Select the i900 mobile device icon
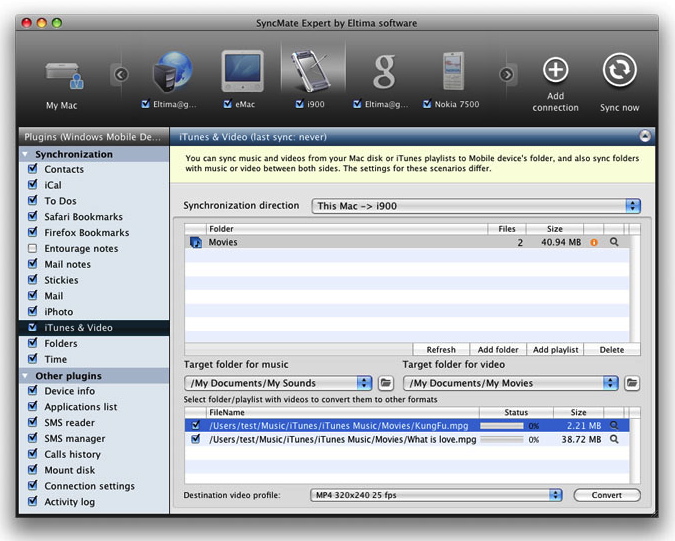Image resolution: width=675 pixels, height=541 pixels. [311, 71]
